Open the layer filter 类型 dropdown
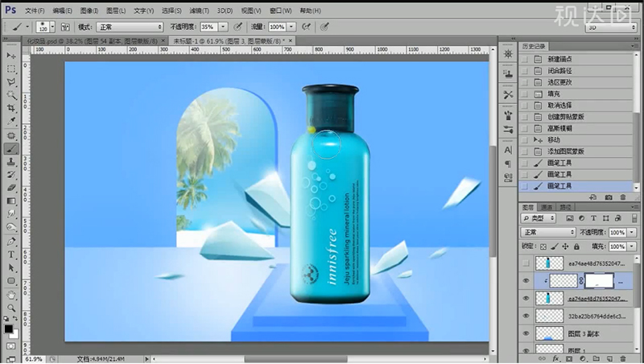This screenshot has height=364, width=644. pyautogui.click(x=538, y=218)
